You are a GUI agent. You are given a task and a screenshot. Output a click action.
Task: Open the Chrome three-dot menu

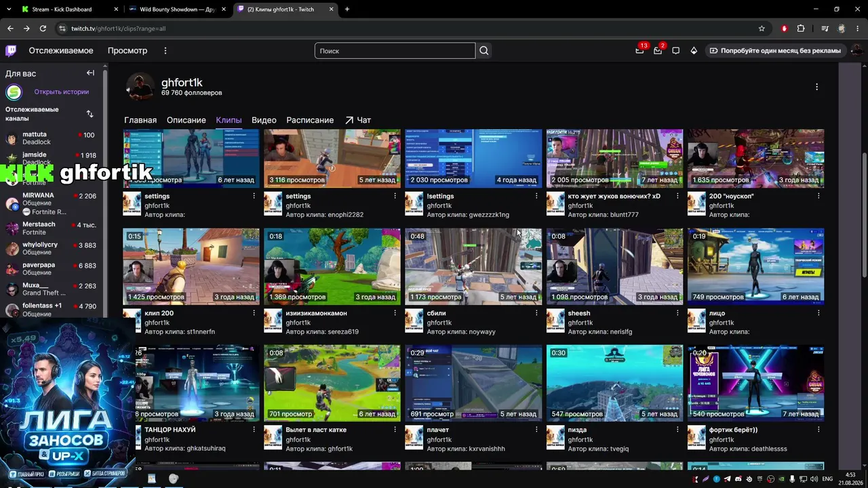coord(858,28)
